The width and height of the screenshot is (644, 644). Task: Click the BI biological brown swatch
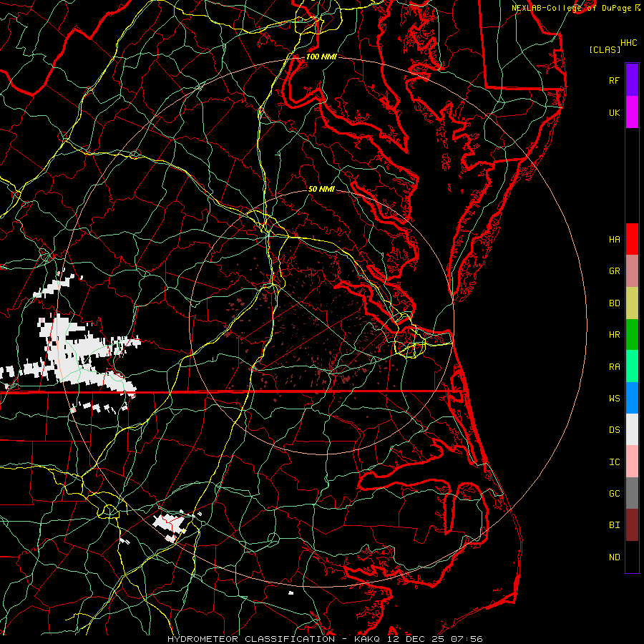[x=632, y=525]
